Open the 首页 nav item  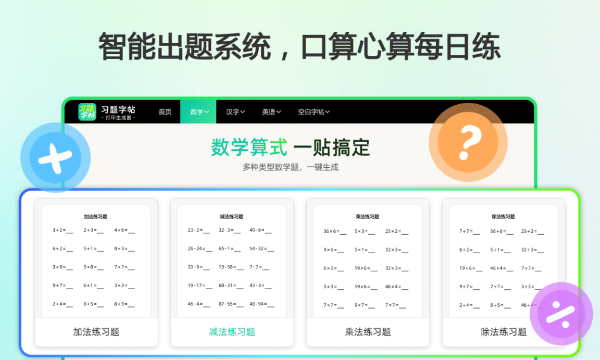coord(165,112)
